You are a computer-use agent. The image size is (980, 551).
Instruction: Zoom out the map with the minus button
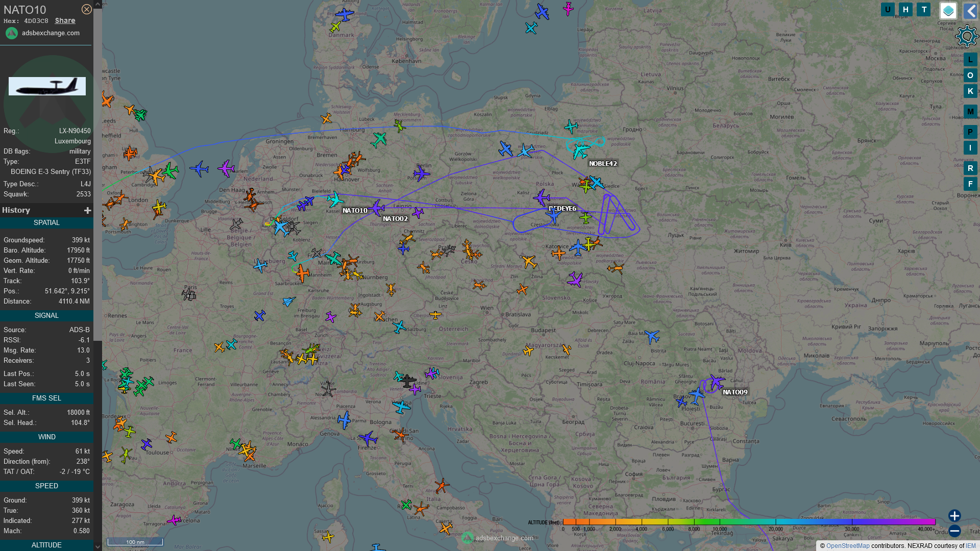954,531
